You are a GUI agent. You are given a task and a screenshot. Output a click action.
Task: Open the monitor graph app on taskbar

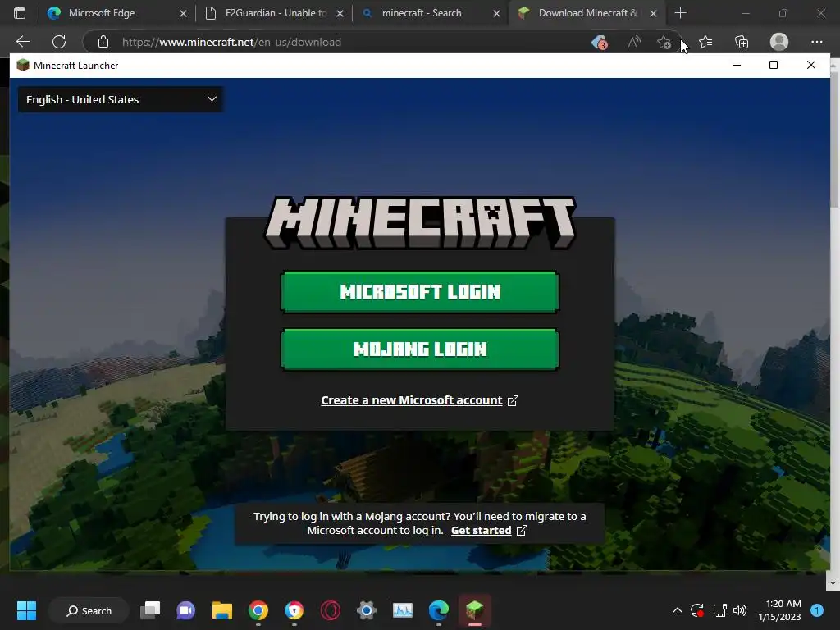tap(402, 610)
